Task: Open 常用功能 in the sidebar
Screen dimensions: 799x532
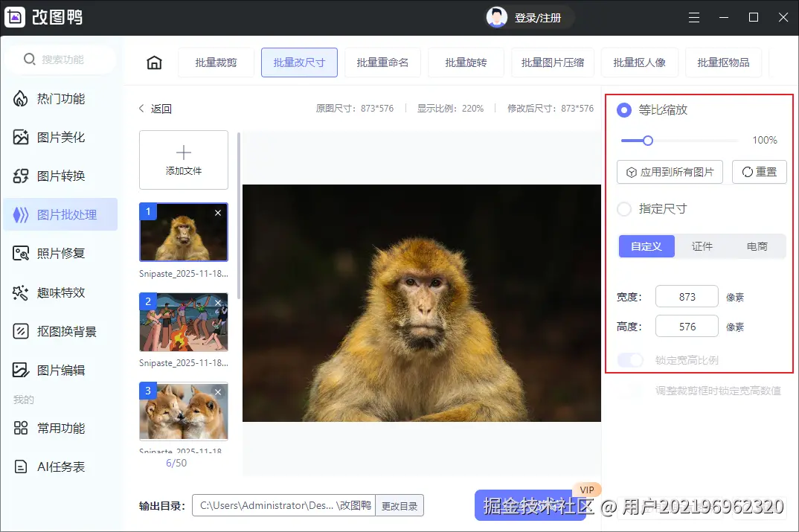Action: [60, 428]
